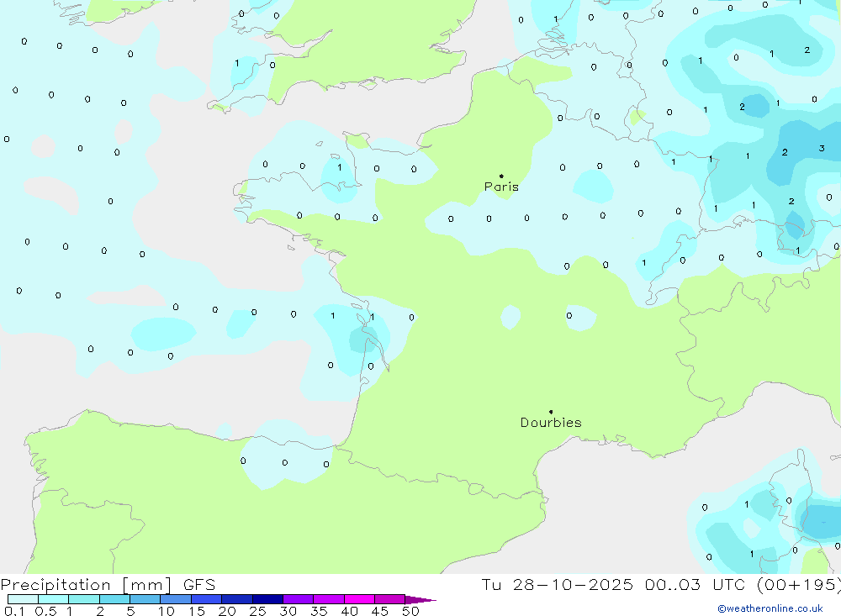This screenshot has height=616, width=841.
Task: Click the 'GFS' model label
Action: click(x=199, y=585)
